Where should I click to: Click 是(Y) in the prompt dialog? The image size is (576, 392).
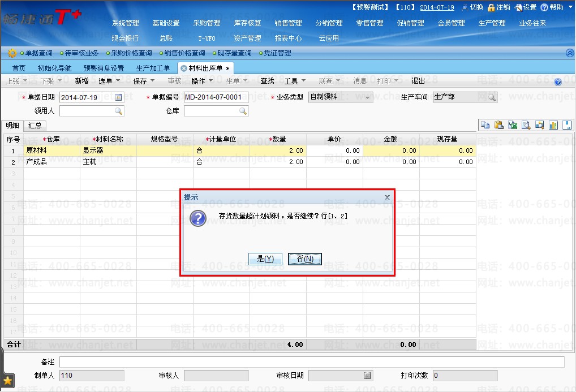pyautogui.click(x=265, y=259)
